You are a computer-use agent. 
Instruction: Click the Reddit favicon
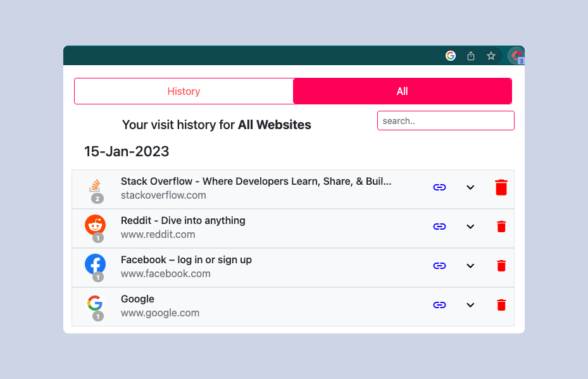click(x=95, y=225)
